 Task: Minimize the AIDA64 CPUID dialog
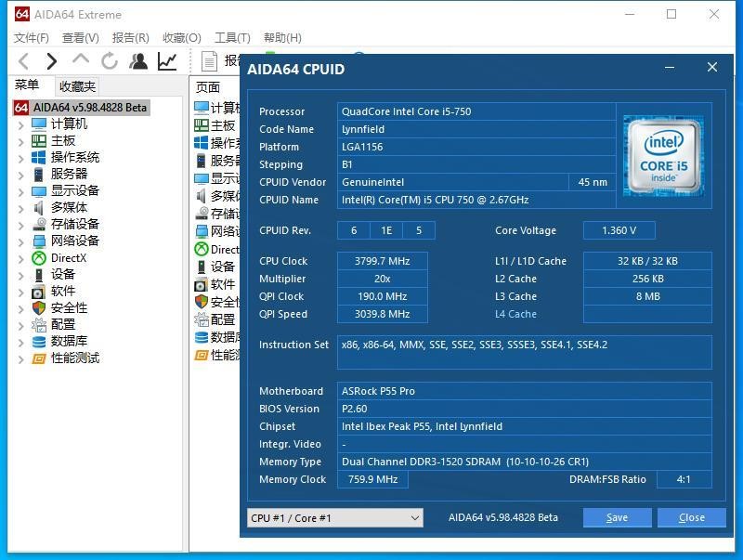(671, 68)
